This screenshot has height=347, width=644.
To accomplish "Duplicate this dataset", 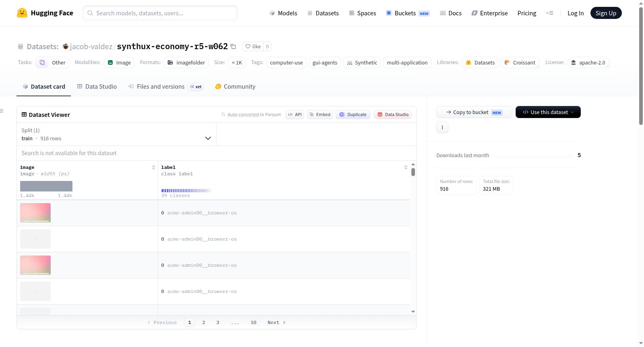I will [x=353, y=114].
